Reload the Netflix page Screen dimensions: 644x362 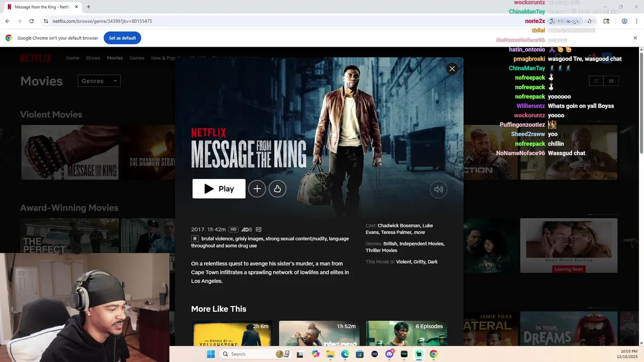tap(31, 21)
